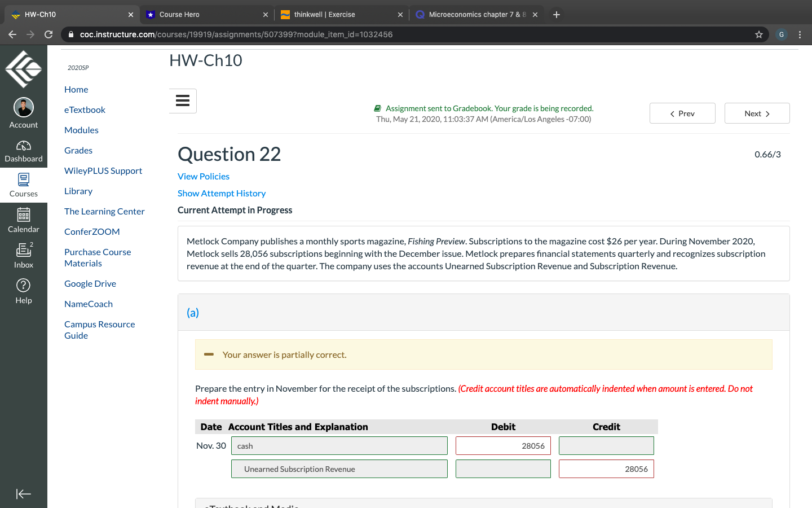The image size is (812, 508).
Task: Click the Next button
Action: (x=757, y=113)
